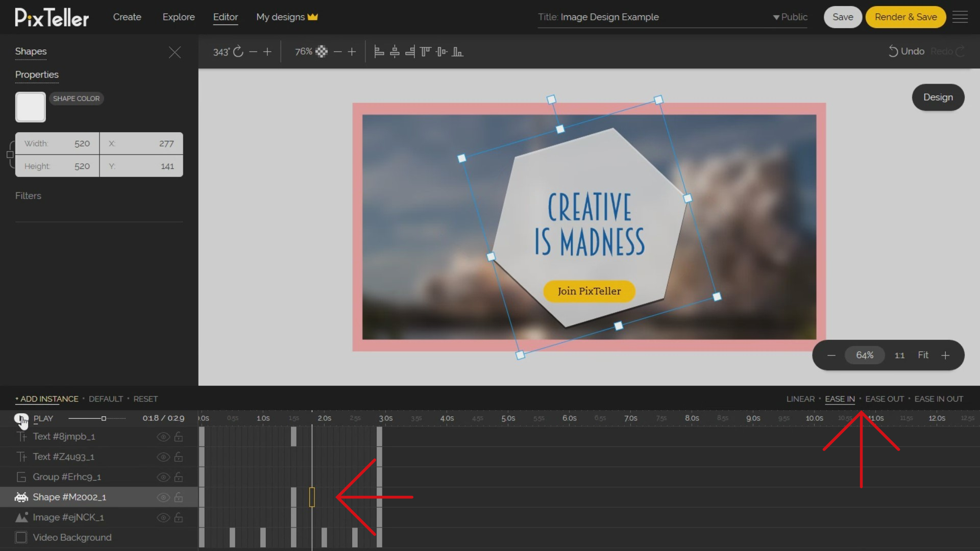Increase opacity with the plus button
The image size is (980, 551).
point(352,52)
